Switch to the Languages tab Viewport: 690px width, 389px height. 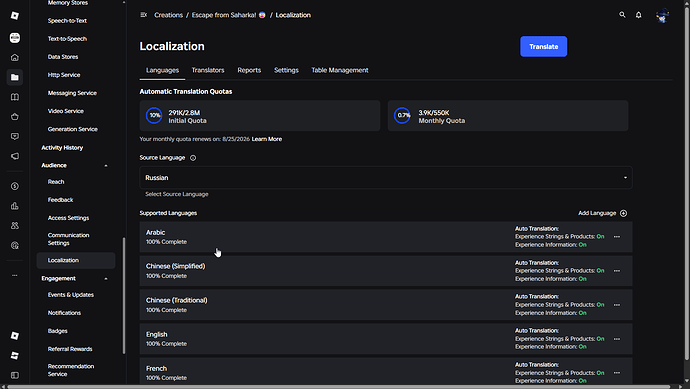tap(162, 70)
